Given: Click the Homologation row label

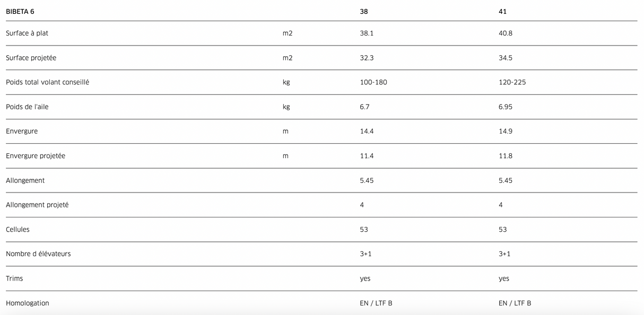Looking at the screenshot, I should tap(27, 303).
